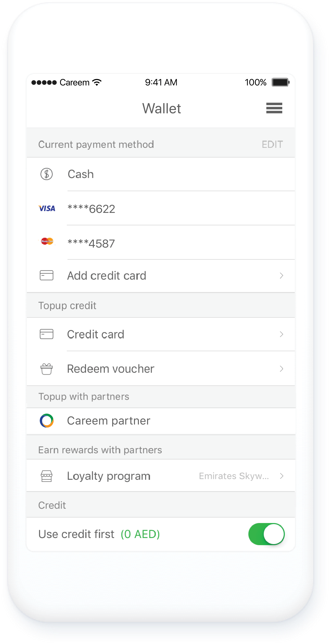Tap the Cash dollar icon
Image resolution: width=330 pixels, height=644 pixels.
[47, 174]
